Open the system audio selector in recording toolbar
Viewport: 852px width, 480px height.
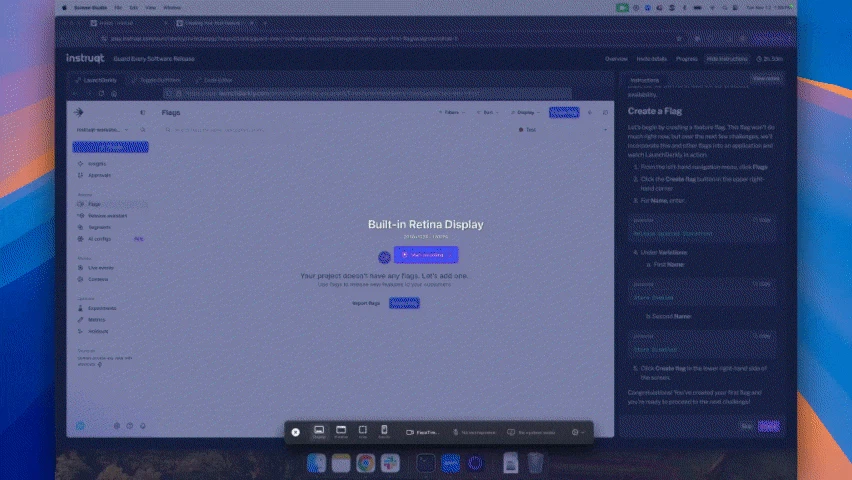(x=531, y=433)
